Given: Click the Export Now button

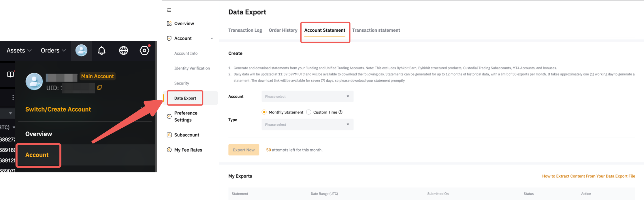Looking at the screenshot, I should click(244, 150).
